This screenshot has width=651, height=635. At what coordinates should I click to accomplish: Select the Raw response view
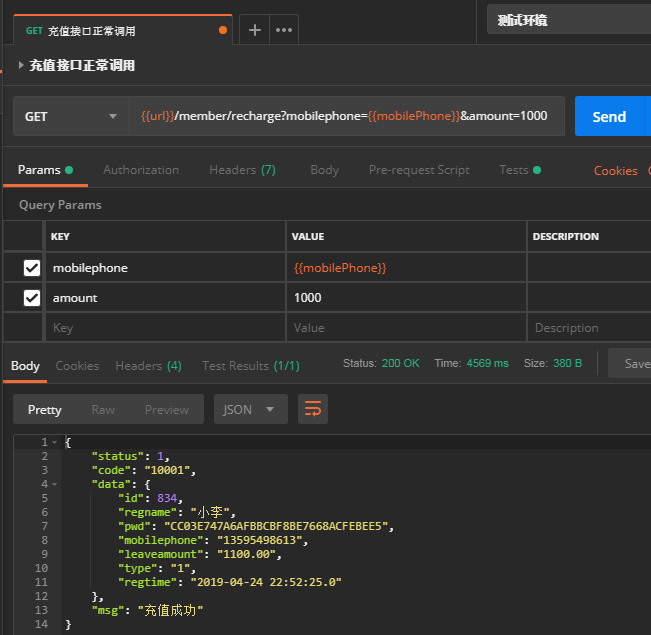(x=103, y=410)
